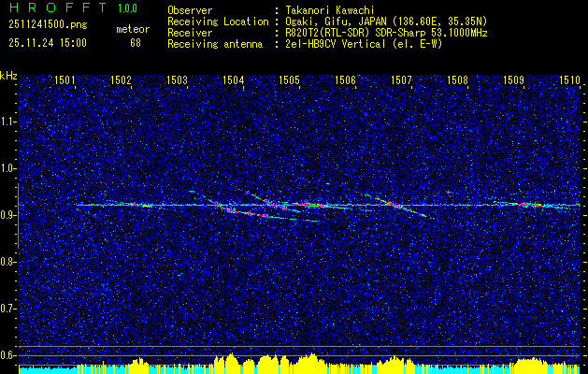The image size is (588, 374).
Task: Click the 1507 time marker
Action: pyautogui.click(x=401, y=79)
